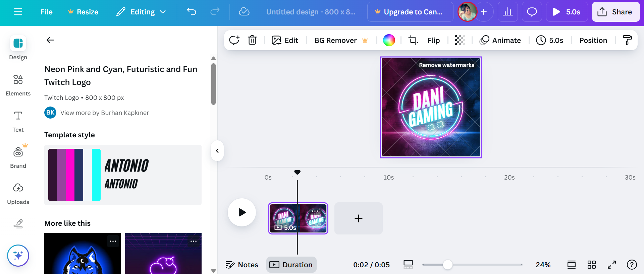Open the comments speech bubble
Image resolution: width=644 pixels, height=274 pixels.
coord(532,12)
